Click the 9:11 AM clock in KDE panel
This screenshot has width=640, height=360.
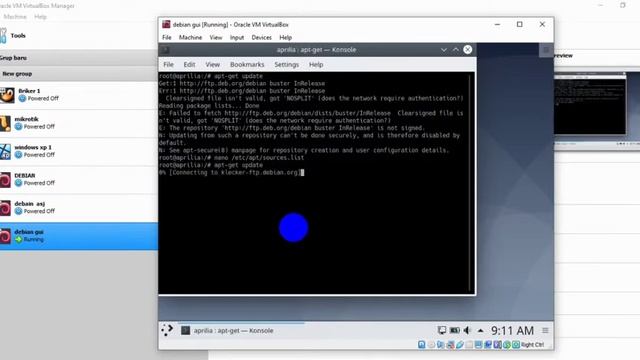click(x=512, y=330)
